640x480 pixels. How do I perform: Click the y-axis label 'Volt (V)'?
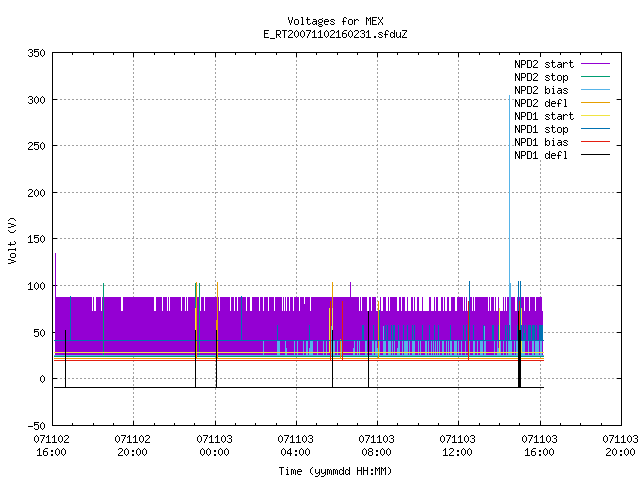[x=12, y=240]
